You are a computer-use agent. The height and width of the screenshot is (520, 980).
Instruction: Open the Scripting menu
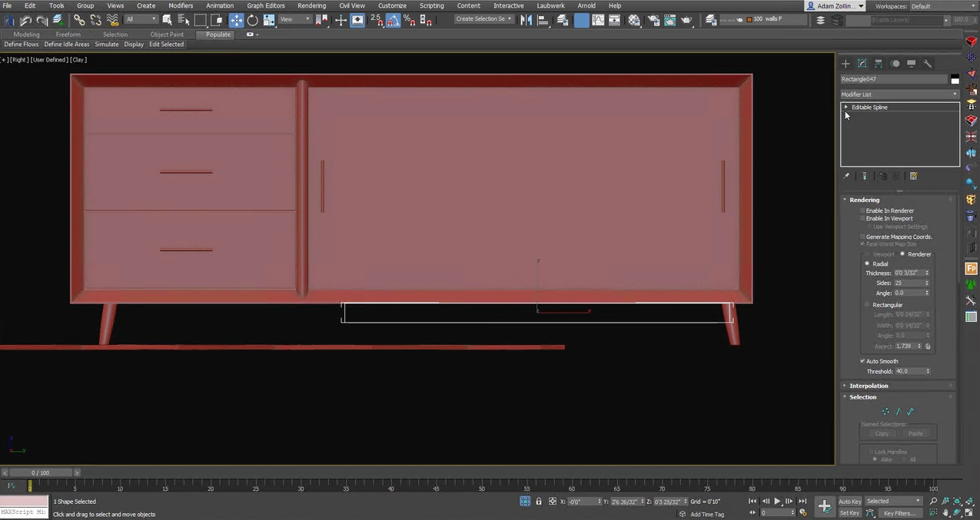tap(431, 5)
